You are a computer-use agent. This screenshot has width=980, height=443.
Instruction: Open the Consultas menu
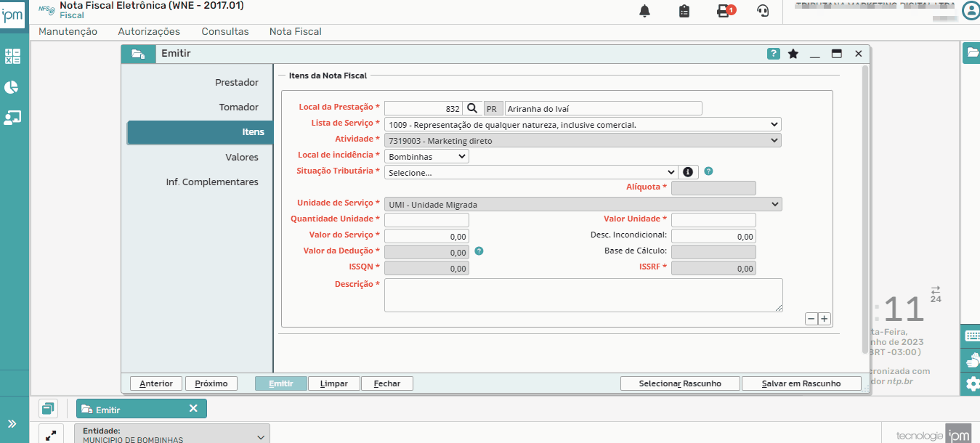pos(225,31)
